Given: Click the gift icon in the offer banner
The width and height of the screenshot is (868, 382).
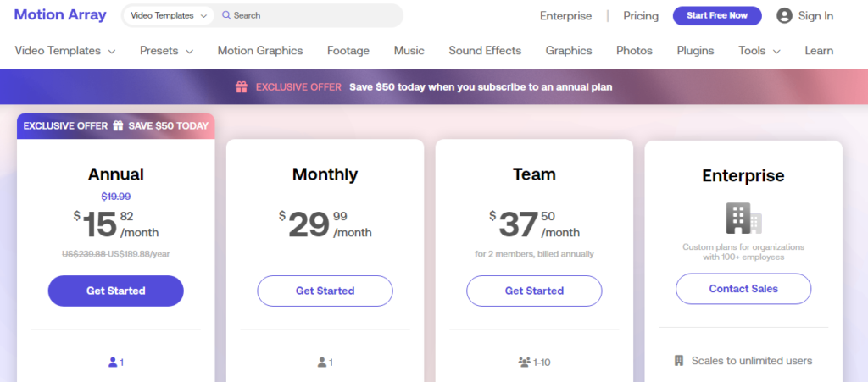Looking at the screenshot, I should pos(242,86).
